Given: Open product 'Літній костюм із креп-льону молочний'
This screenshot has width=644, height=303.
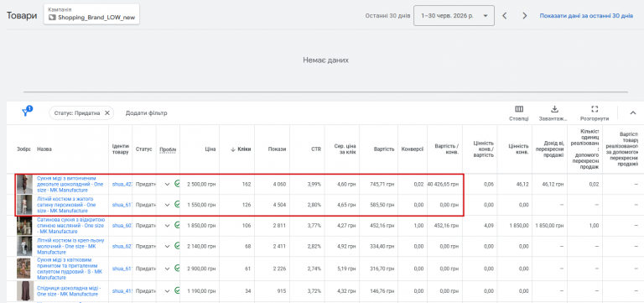Looking at the screenshot, I should pos(70,246).
